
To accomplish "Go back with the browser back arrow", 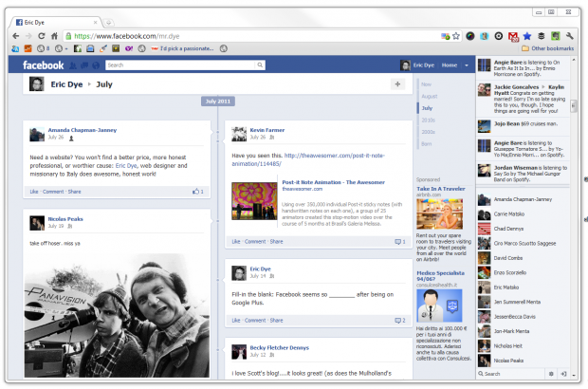I will click(15, 36).
